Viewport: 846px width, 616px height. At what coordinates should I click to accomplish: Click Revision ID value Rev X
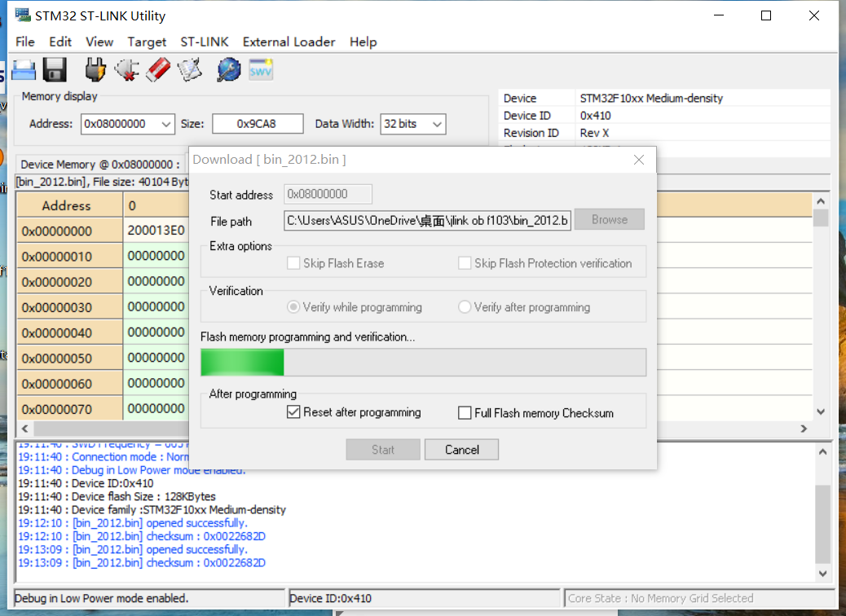click(595, 133)
